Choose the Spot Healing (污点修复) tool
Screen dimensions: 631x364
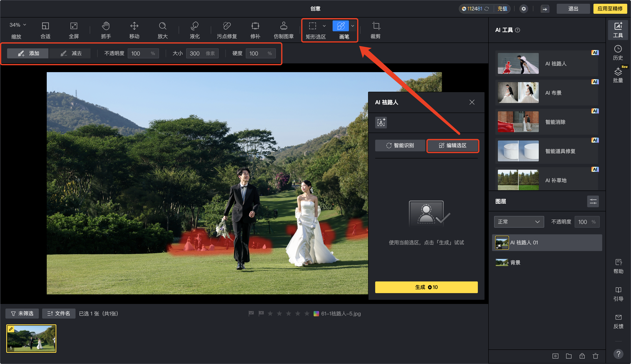click(227, 30)
